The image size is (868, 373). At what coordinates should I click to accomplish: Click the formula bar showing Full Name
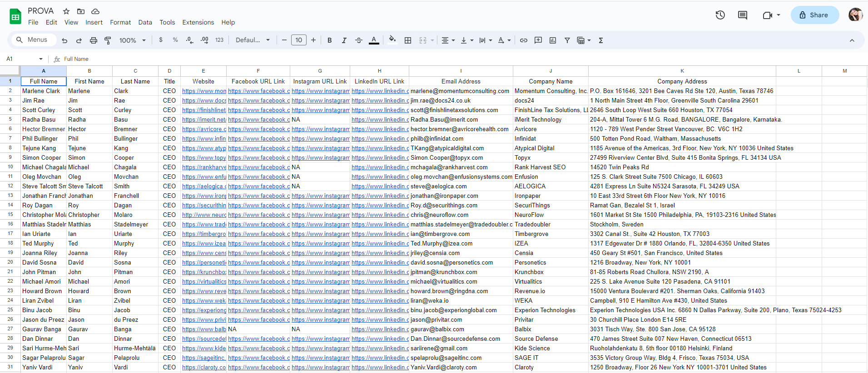click(463, 59)
